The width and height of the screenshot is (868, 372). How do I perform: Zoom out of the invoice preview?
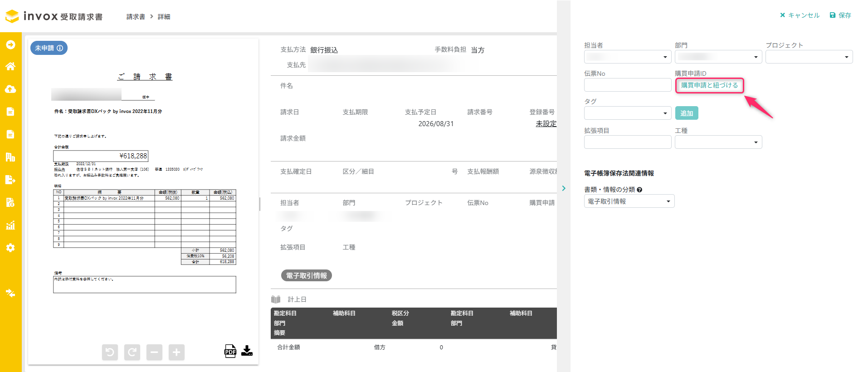pos(154,352)
